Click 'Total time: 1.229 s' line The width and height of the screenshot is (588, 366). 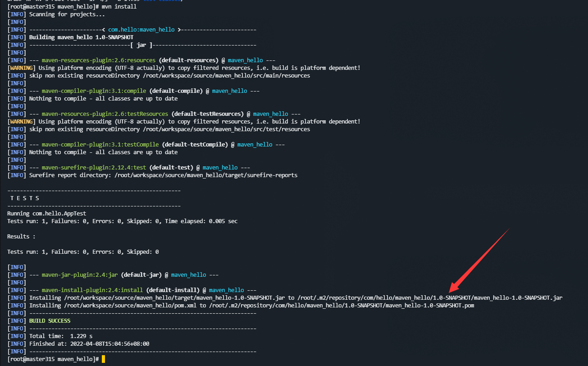(61, 336)
